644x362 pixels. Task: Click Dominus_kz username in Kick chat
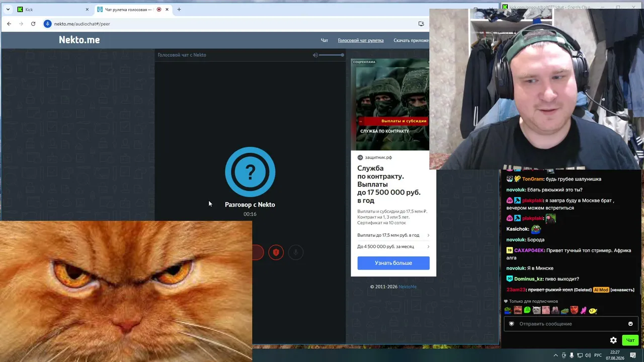pyautogui.click(x=528, y=279)
